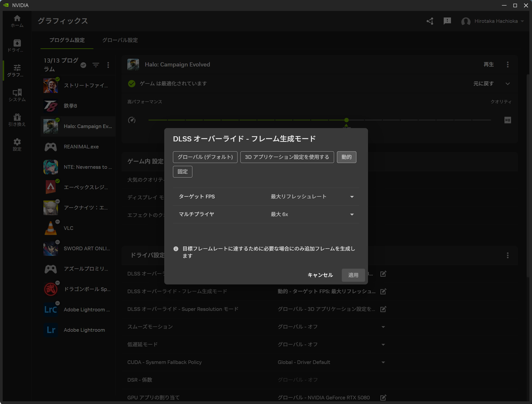This screenshot has height=404, width=532.
Task: Switch to プログラム設定 tab
Action: point(67,40)
